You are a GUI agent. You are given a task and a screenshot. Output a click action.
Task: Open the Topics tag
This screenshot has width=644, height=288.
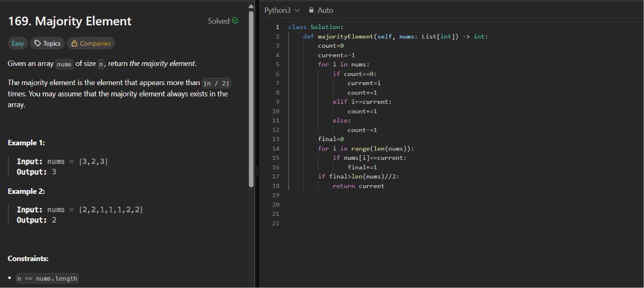pyautogui.click(x=47, y=44)
